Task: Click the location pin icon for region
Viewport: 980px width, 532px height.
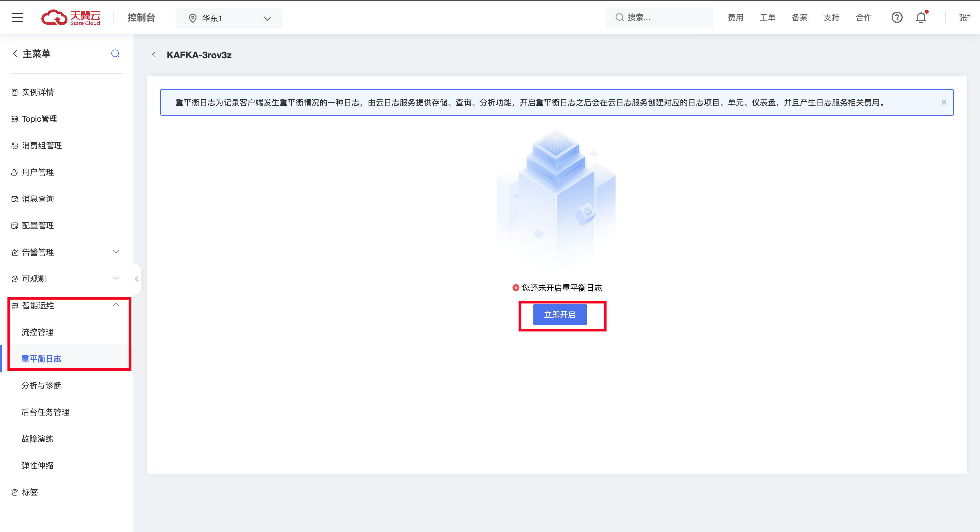Action: tap(193, 18)
